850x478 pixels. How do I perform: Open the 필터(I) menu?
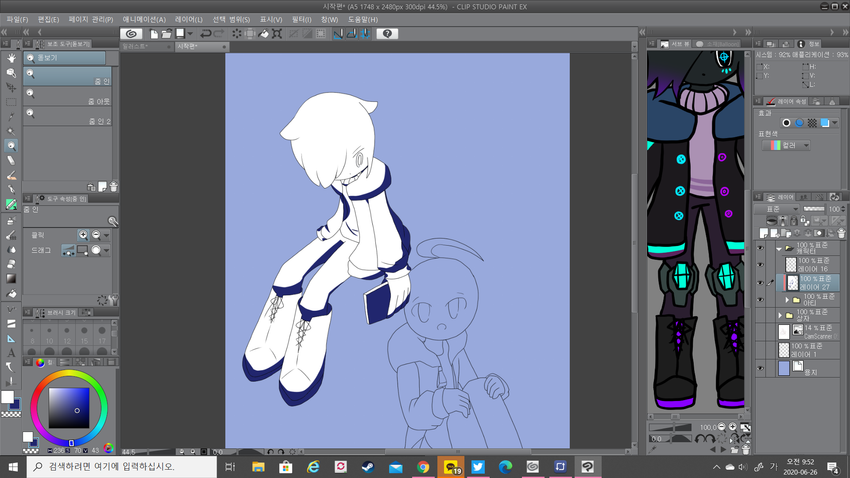tap(301, 20)
